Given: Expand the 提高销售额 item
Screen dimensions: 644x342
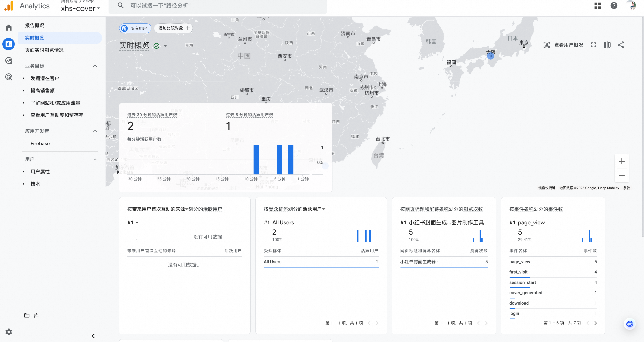Looking at the screenshot, I should pyautogui.click(x=23, y=91).
